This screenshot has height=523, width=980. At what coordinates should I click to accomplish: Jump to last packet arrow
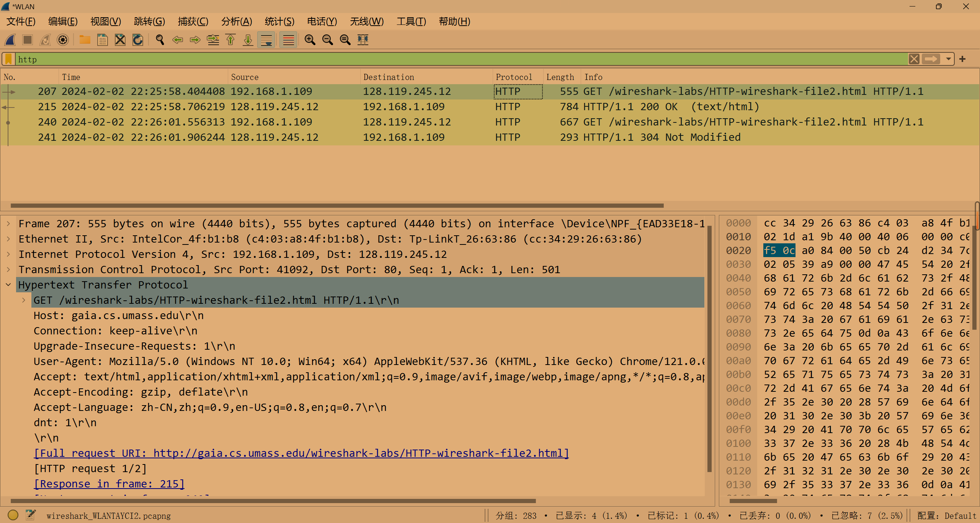point(248,40)
